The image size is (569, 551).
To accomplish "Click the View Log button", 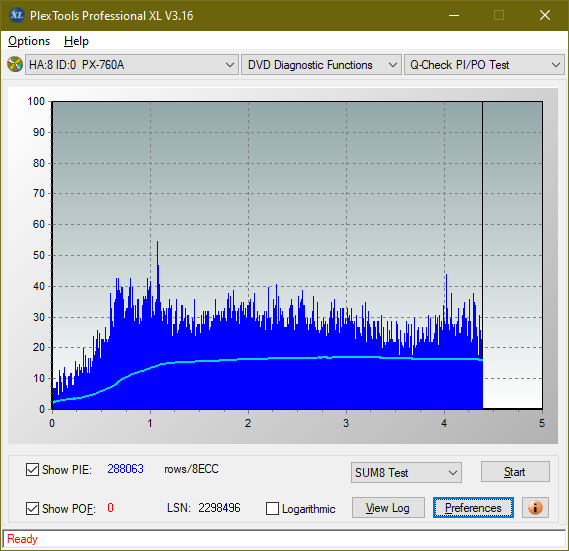I will pyautogui.click(x=388, y=507).
